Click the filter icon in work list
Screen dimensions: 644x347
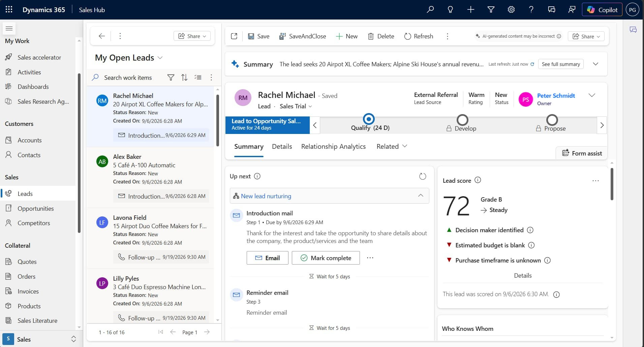pos(171,78)
